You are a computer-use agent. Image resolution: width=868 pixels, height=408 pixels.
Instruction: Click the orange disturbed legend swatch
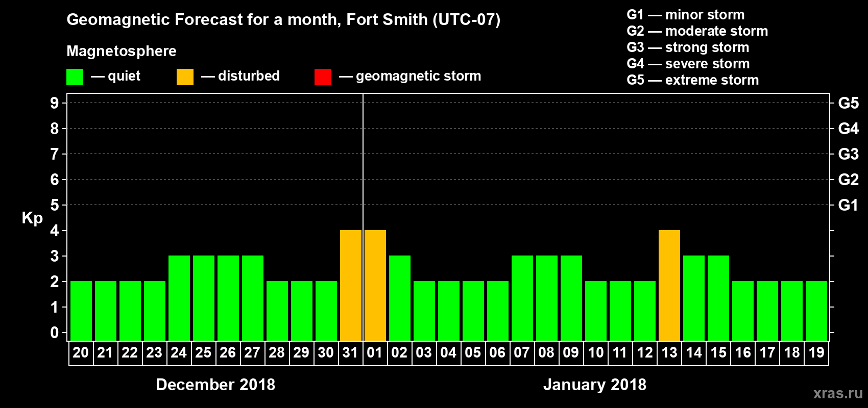pyautogui.click(x=185, y=77)
